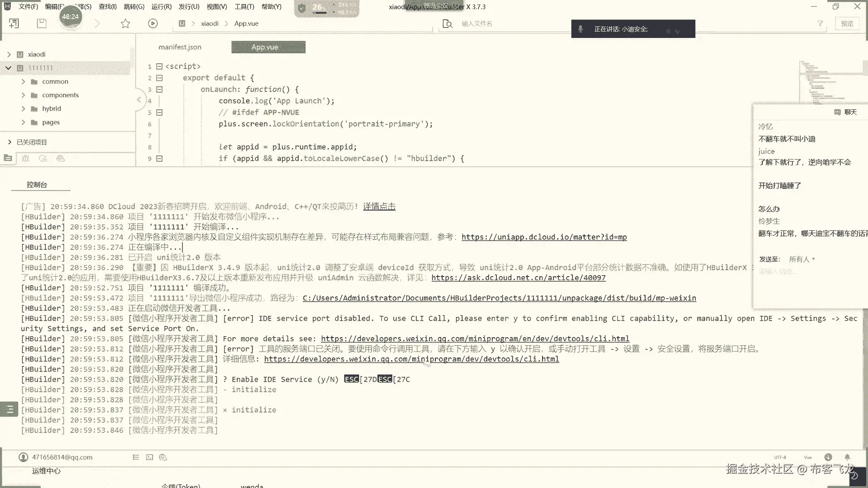The height and width of the screenshot is (488, 868).
Task: Click the terminal icon in status bar
Action: point(150,457)
